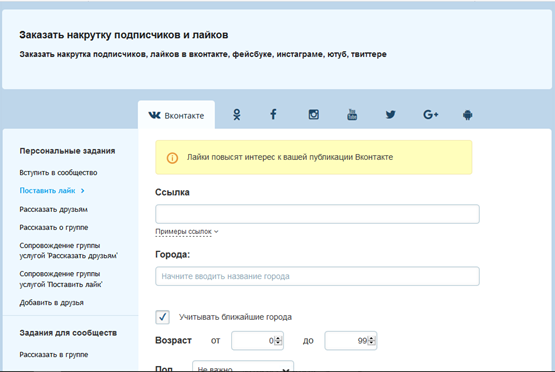Click the orange info icon in notice

[x=172, y=158]
